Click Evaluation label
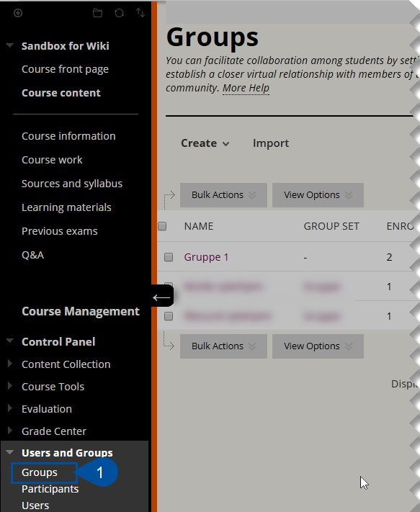Image resolution: width=420 pixels, height=512 pixels. pyautogui.click(x=47, y=409)
